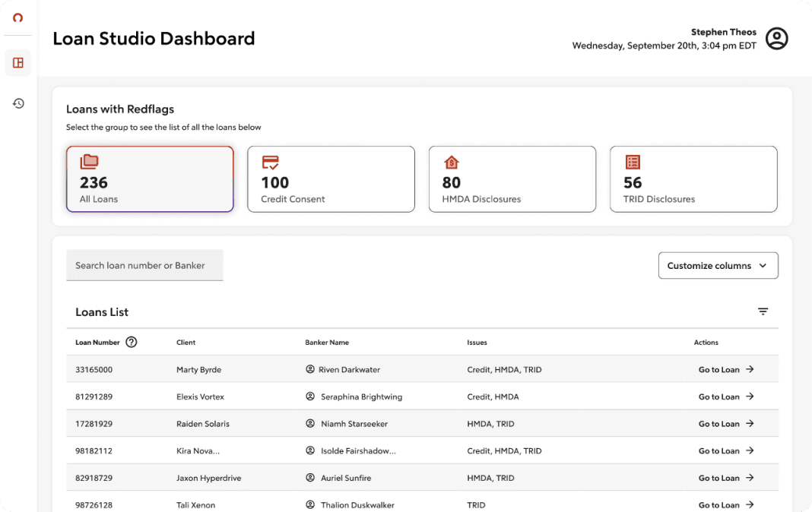The image size is (812, 512).
Task: Click the Banker Name column header
Action: coord(327,343)
